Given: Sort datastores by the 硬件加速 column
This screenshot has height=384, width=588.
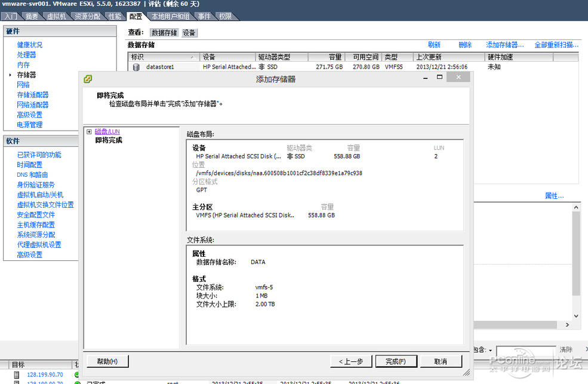Looking at the screenshot, I should click(x=519, y=57).
